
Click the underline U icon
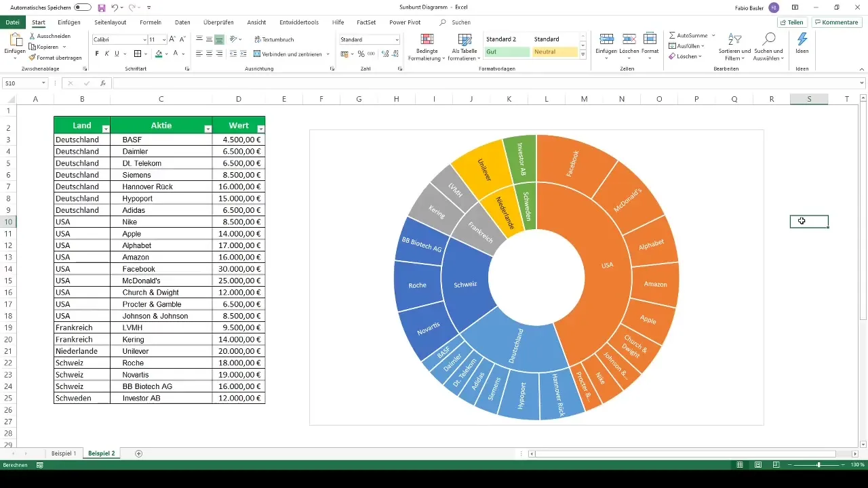coord(117,54)
